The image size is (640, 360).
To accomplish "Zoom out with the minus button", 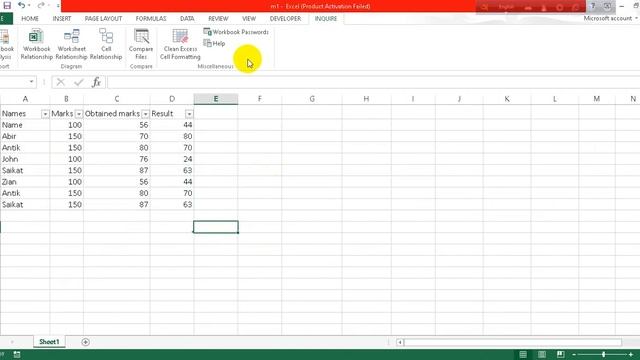I will coord(573,355).
